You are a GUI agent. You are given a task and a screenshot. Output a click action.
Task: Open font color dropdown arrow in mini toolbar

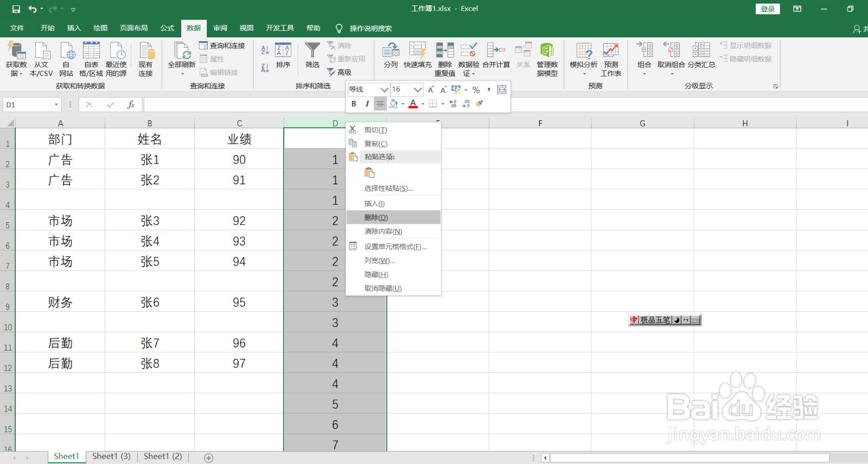click(423, 104)
